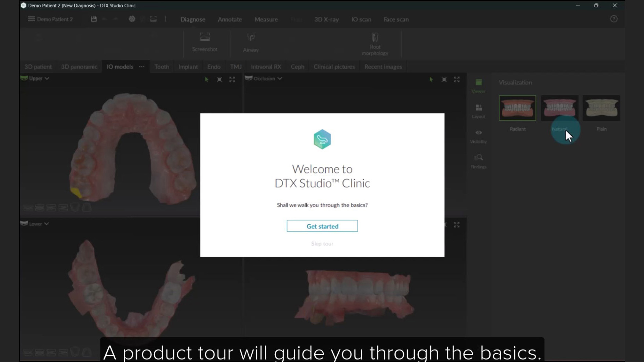This screenshot has height=362, width=644.
Task: Maximize the bottom-right viewport to fullscreen
Action: point(457,225)
